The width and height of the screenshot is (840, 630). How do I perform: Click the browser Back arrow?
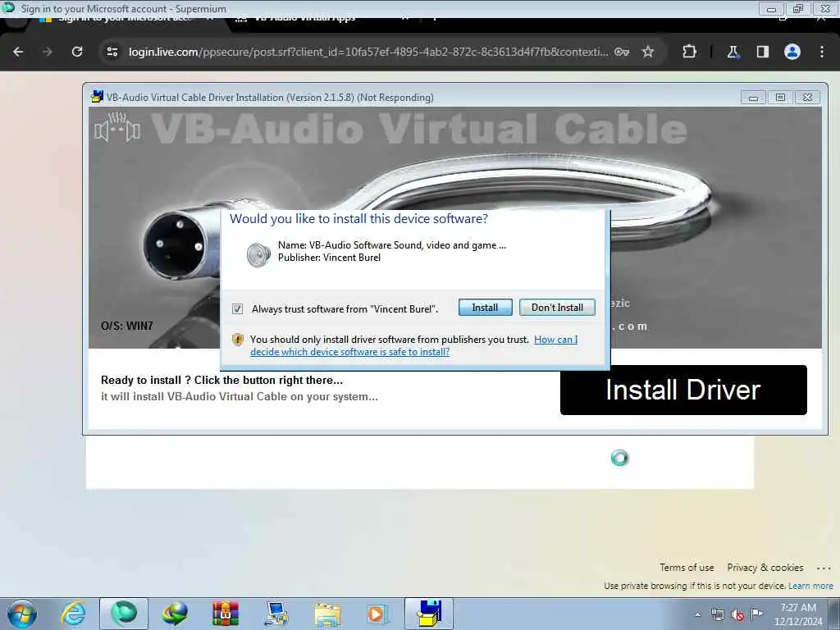(x=18, y=52)
